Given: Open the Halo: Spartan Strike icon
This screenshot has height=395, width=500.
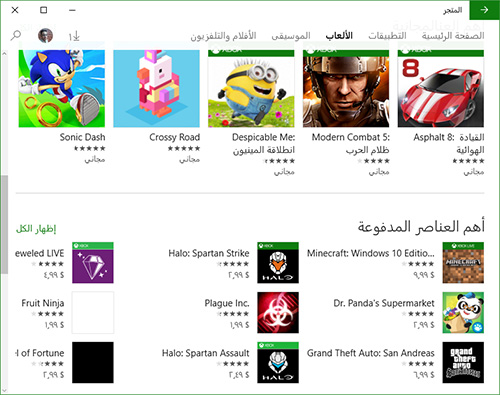Looking at the screenshot, I should (x=278, y=263).
